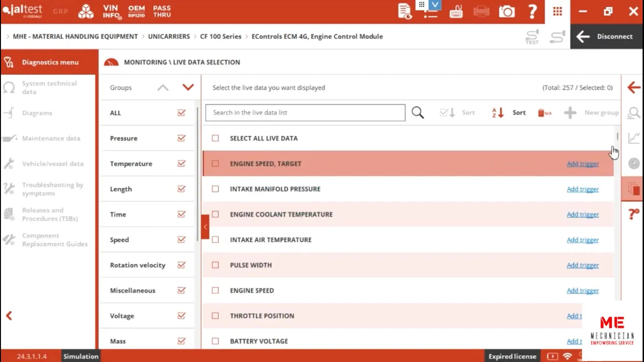Image resolution: width=644 pixels, height=362 pixels.
Task: Click the on-screen keyboard icon
Action: (456, 11)
